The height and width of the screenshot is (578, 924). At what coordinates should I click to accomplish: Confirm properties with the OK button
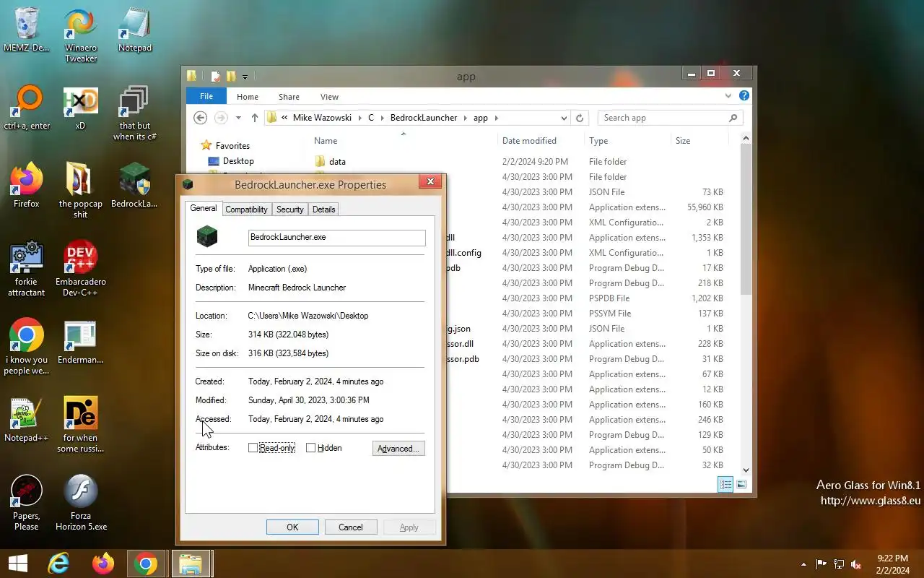pos(292,527)
